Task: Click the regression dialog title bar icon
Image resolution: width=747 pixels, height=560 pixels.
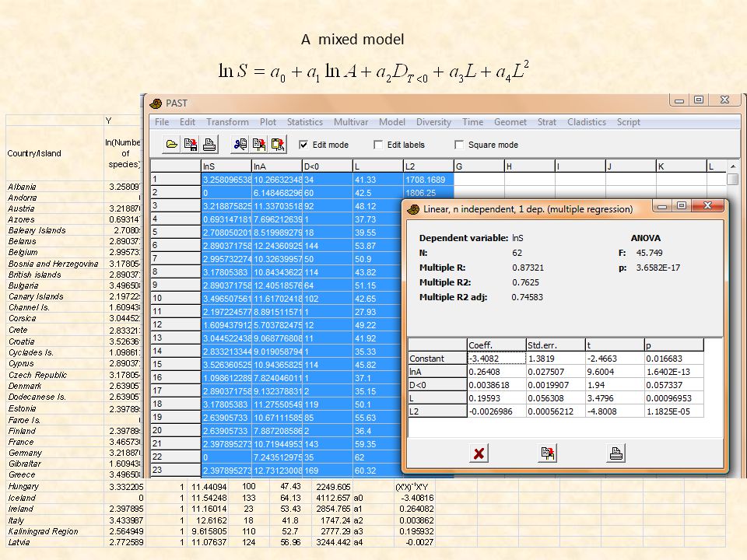Action: pos(413,209)
